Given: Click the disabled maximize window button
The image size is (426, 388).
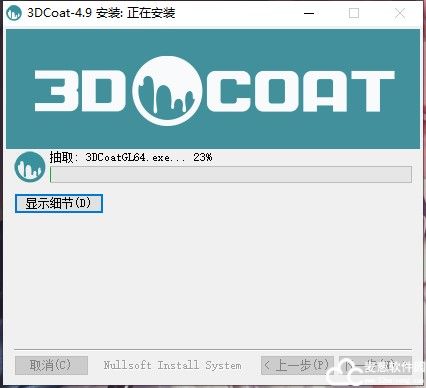Looking at the screenshot, I should click(354, 13).
